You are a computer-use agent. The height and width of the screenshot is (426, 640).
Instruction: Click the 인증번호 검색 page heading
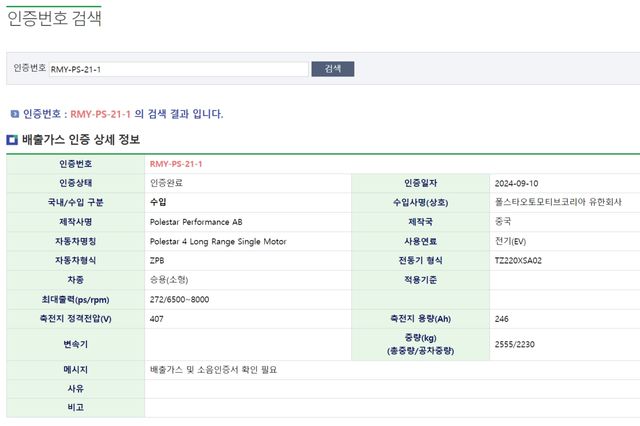coord(53,18)
